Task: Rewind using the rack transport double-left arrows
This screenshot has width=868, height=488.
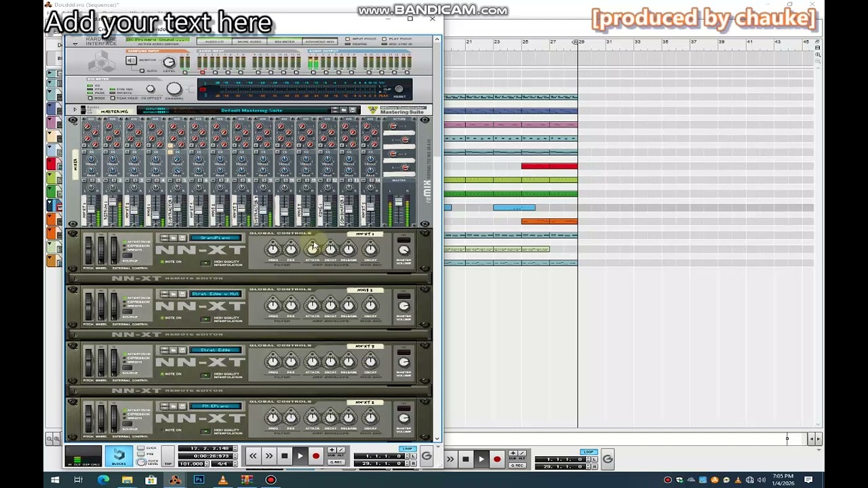Action: 253,456
